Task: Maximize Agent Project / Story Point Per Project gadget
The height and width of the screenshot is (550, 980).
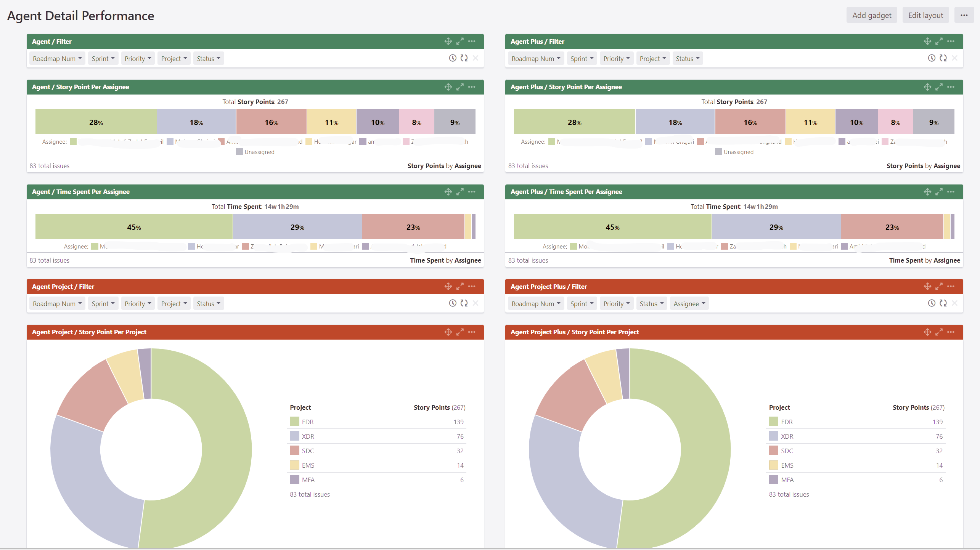Action: (460, 332)
